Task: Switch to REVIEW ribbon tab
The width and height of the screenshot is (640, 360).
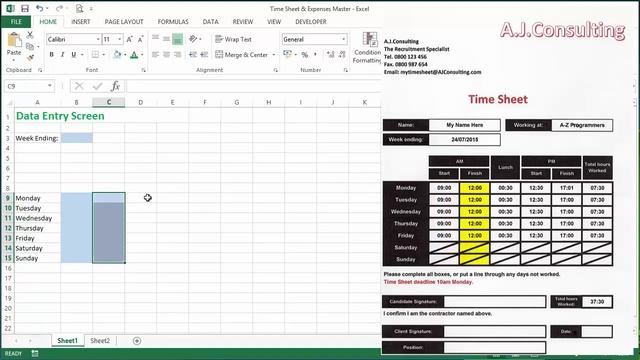Action: tap(243, 22)
